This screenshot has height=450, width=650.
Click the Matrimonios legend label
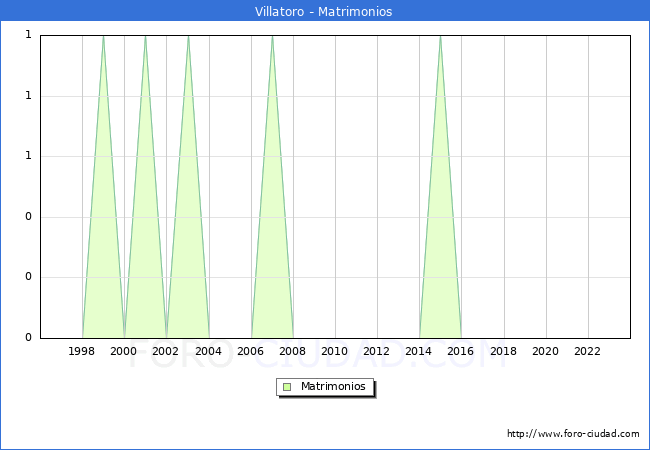click(333, 386)
